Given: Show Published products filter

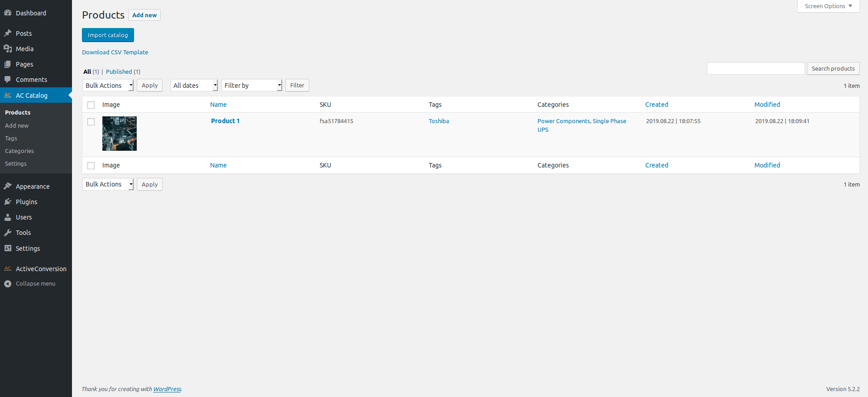Looking at the screenshot, I should (119, 72).
